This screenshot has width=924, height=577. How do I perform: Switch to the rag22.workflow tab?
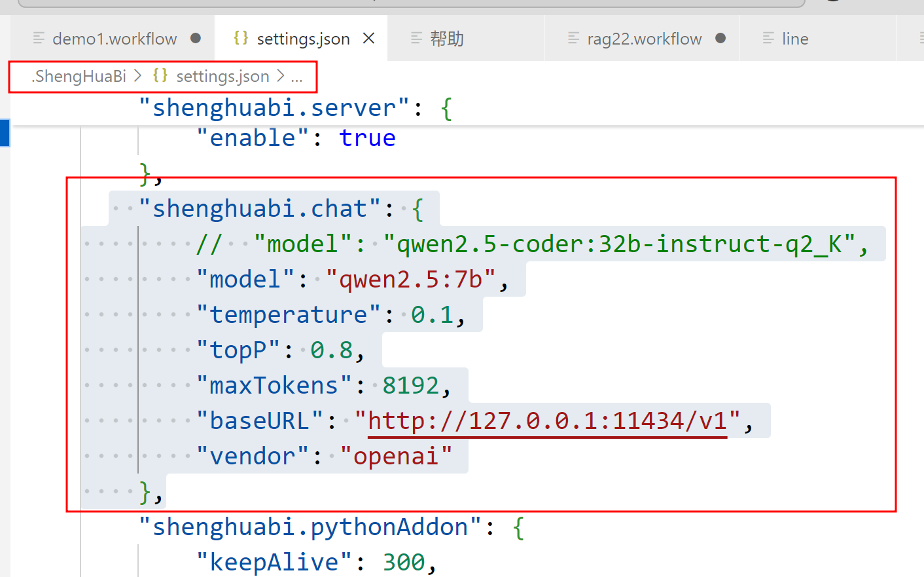(644, 39)
